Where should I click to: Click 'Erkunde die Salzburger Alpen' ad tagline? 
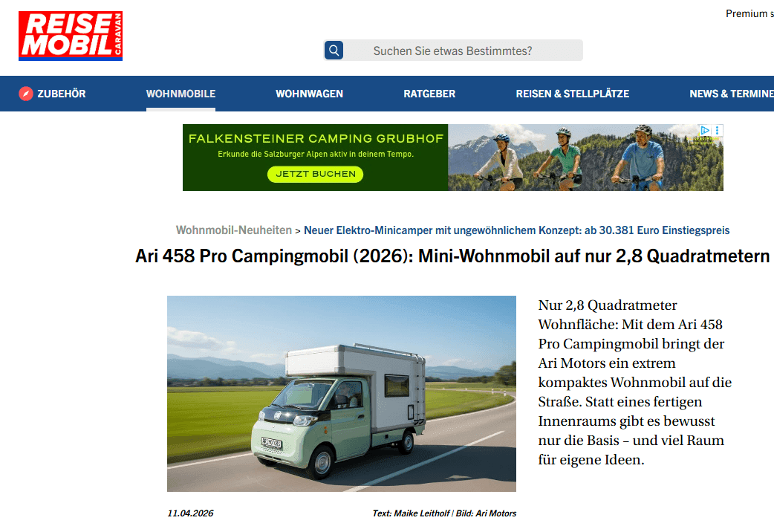click(316, 154)
